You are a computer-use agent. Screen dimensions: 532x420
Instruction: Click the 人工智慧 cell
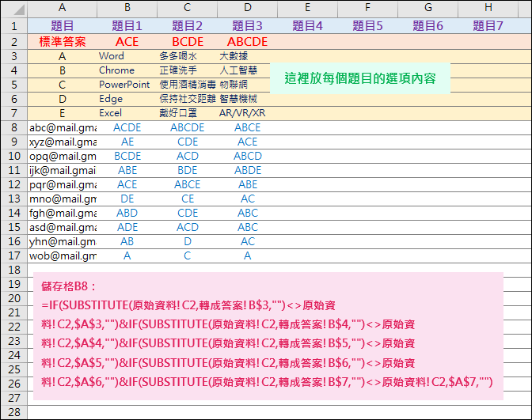[x=244, y=70]
